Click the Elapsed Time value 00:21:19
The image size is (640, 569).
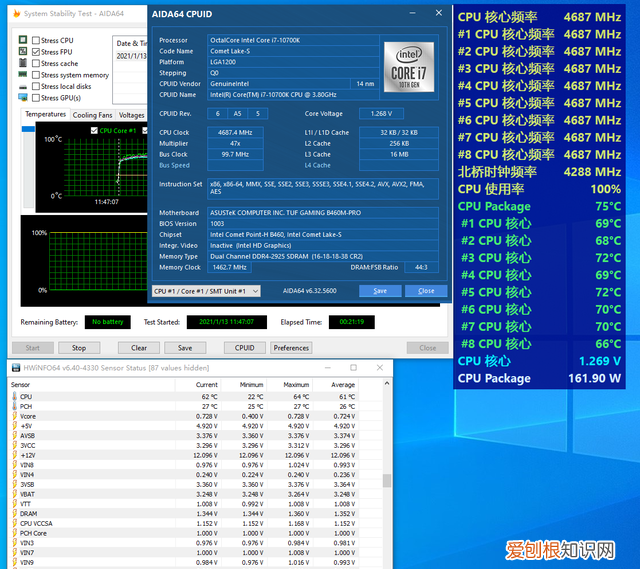(x=351, y=322)
